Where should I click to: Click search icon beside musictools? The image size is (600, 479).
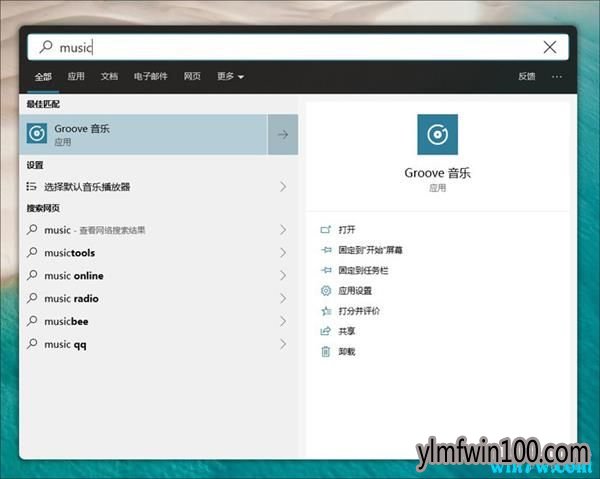(x=32, y=252)
